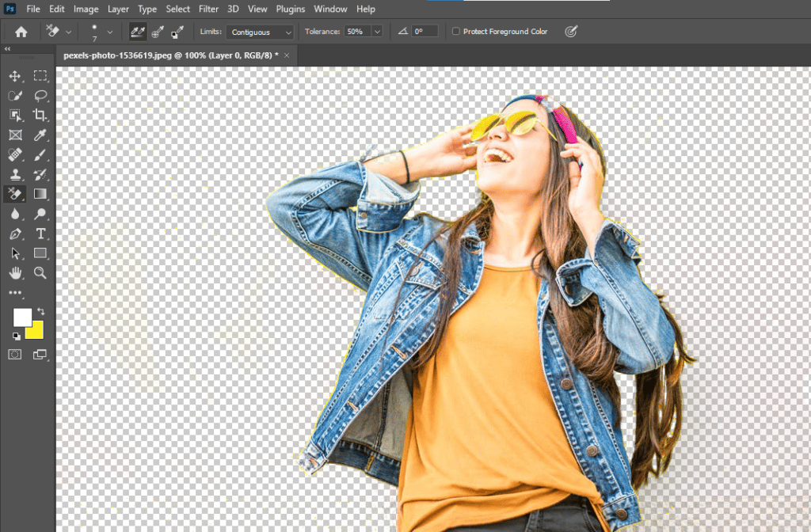This screenshot has height=532, width=811.
Task: Select the Pen tool
Action: click(x=15, y=234)
